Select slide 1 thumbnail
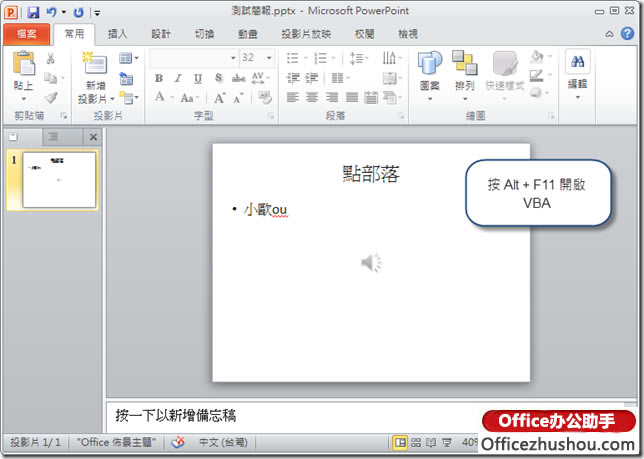Image resolution: width=644 pixels, height=459 pixels. (x=59, y=180)
